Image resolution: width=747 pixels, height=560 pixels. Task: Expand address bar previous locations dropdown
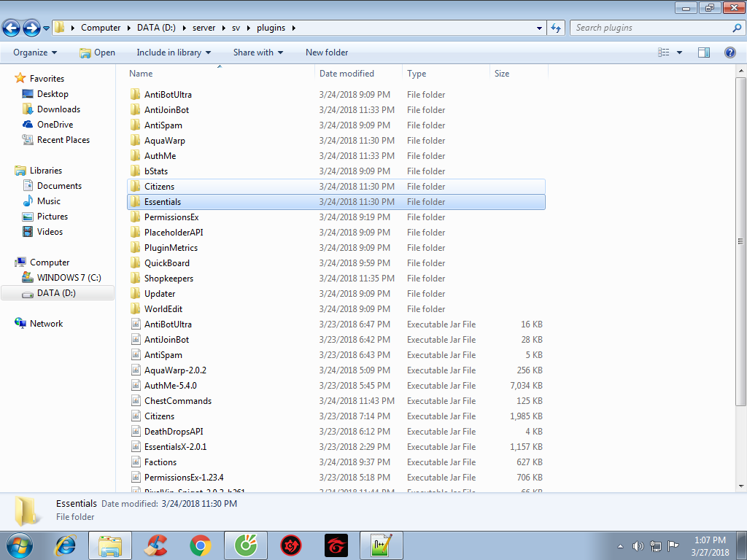click(x=539, y=28)
